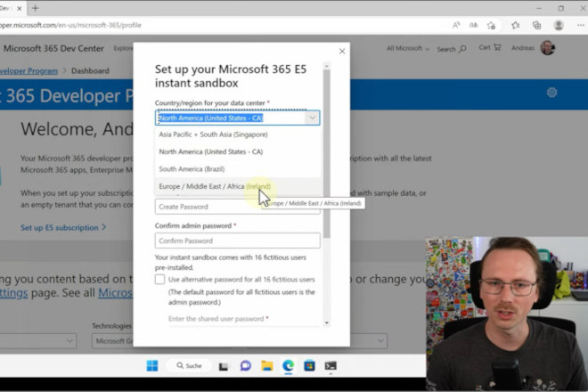
Task: Switch to Microsoft Edge on taskbar
Action: pos(288,365)
